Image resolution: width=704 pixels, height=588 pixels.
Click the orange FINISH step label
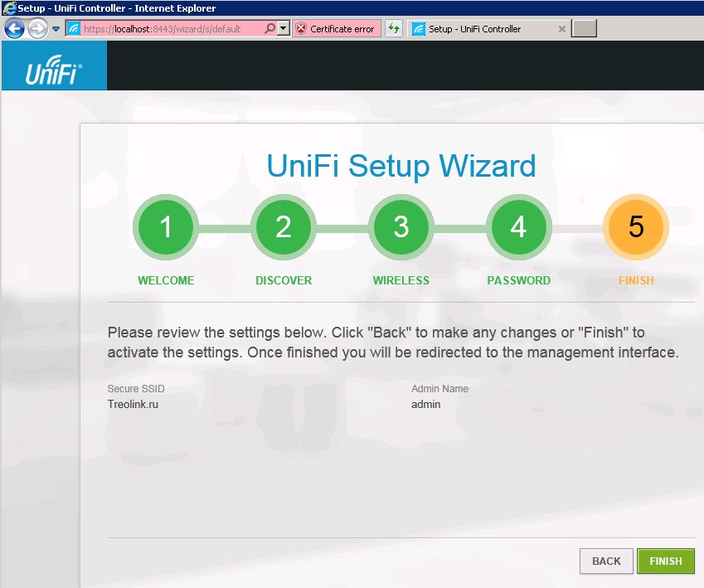point(636,280)
